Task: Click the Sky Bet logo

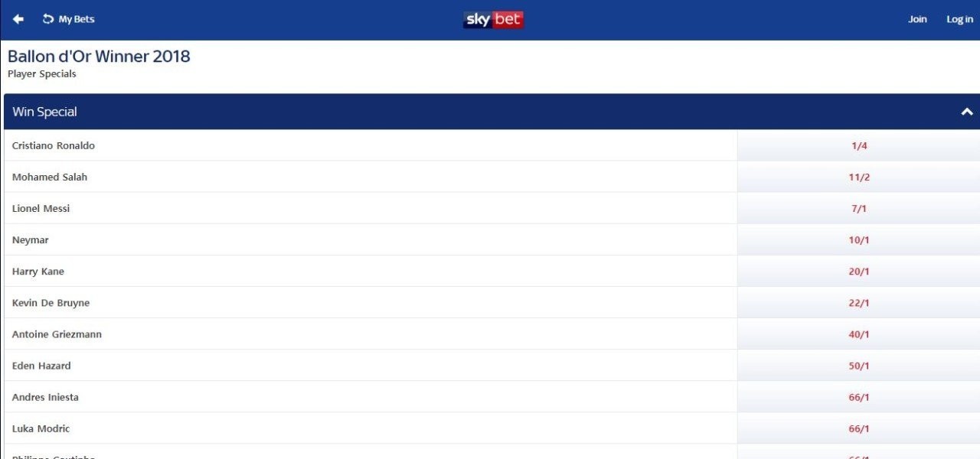Action: pos(493,19)
